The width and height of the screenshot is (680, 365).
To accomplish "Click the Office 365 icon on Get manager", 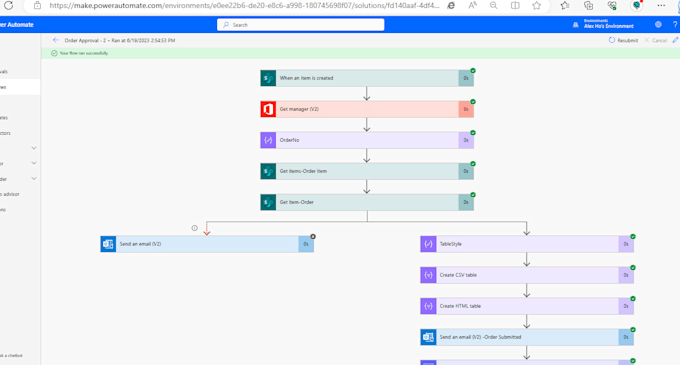I will coord(268,109).
